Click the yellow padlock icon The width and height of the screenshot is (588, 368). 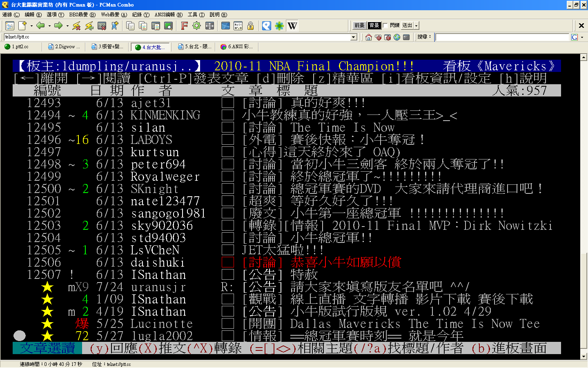(x=251, y=26)
